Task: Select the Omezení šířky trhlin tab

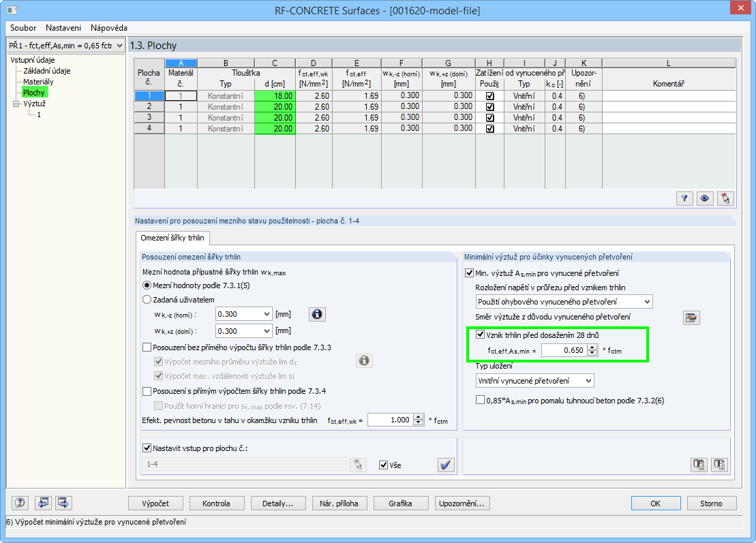Action: pos(172,238)
